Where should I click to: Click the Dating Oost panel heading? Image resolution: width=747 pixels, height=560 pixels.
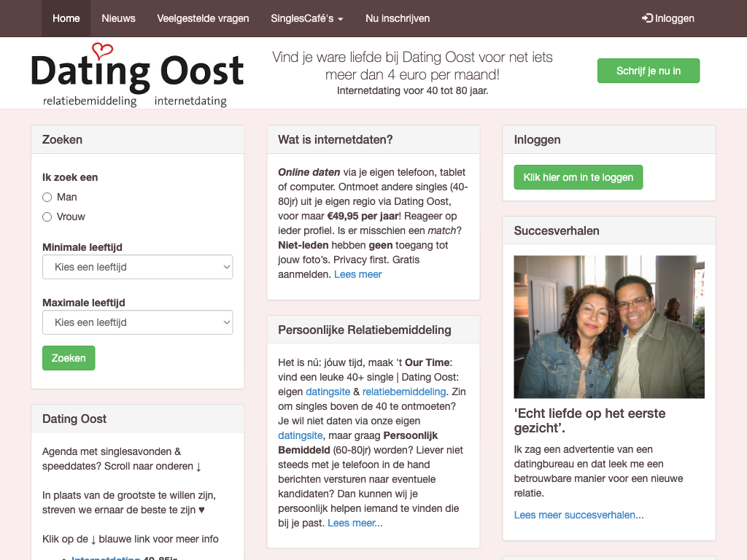coord(74,419)
